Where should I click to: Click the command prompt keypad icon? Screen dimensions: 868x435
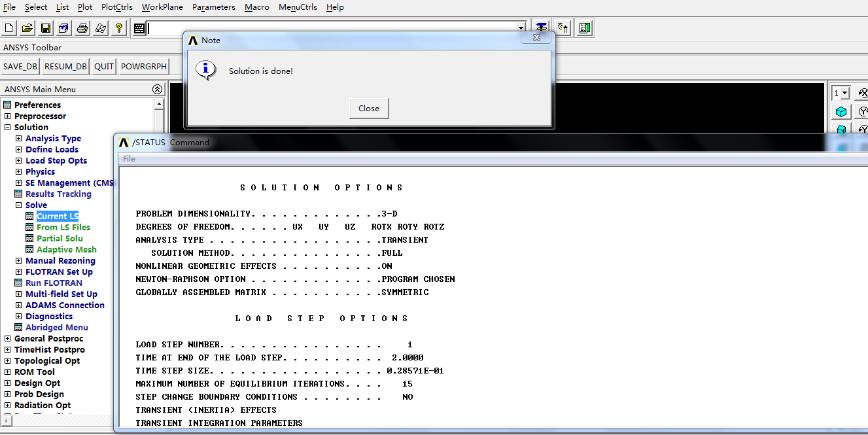pos(139,27)
